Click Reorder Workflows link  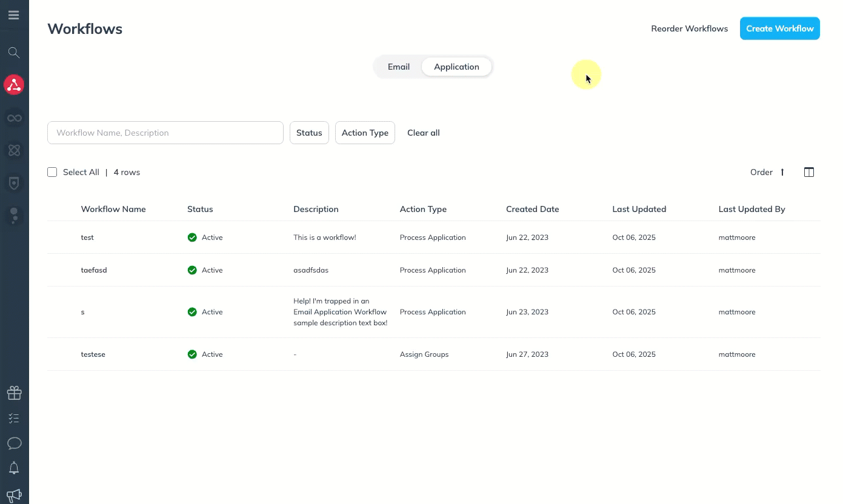pyautogui.click(x=689, y=28)
